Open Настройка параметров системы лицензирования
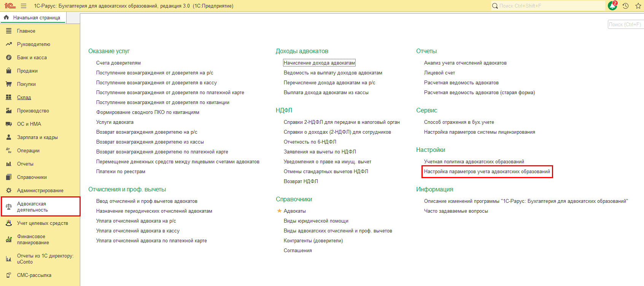644x286 pixels. coord(480,132)
